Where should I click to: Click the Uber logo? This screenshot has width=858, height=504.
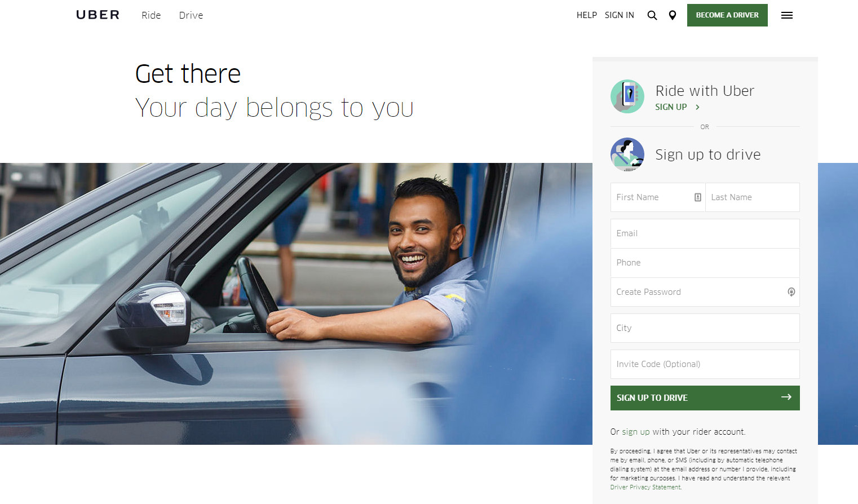pos(98,15)
